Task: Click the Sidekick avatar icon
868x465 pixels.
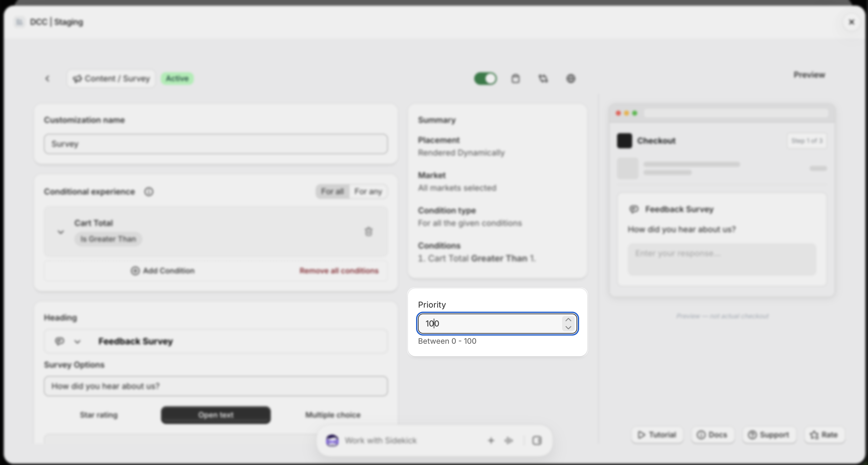Action: pyautogui.click(x=332, y=441)
